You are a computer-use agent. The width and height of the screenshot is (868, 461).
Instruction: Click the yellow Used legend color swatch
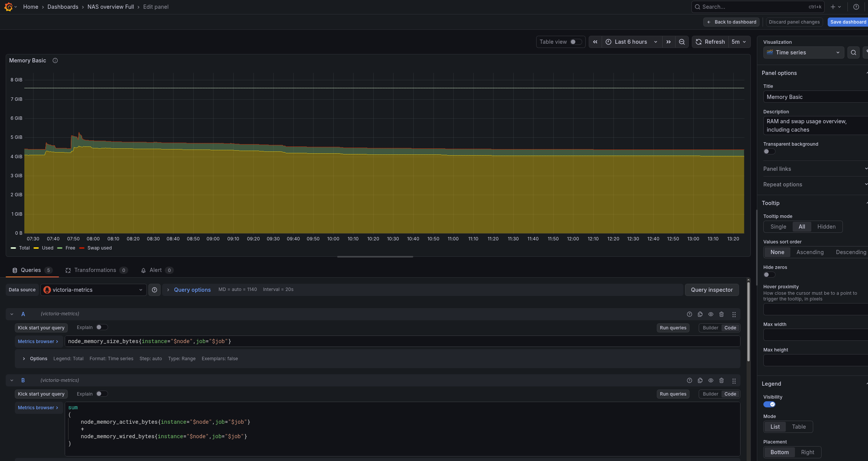click(x=36, y=248)
